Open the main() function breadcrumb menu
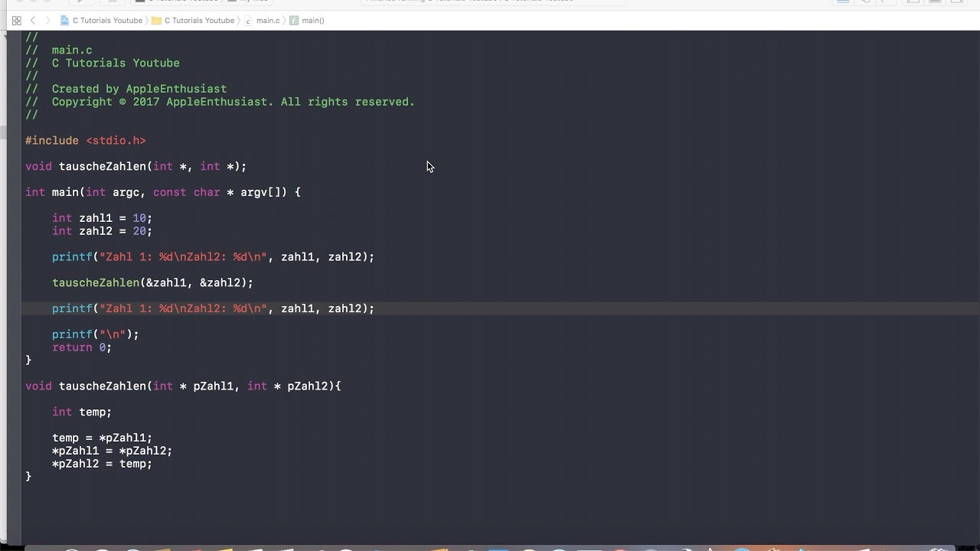 307,21
